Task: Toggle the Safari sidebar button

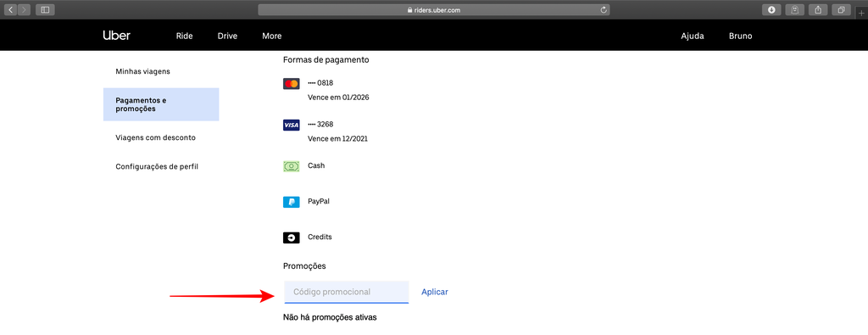Action: point(45,10)
